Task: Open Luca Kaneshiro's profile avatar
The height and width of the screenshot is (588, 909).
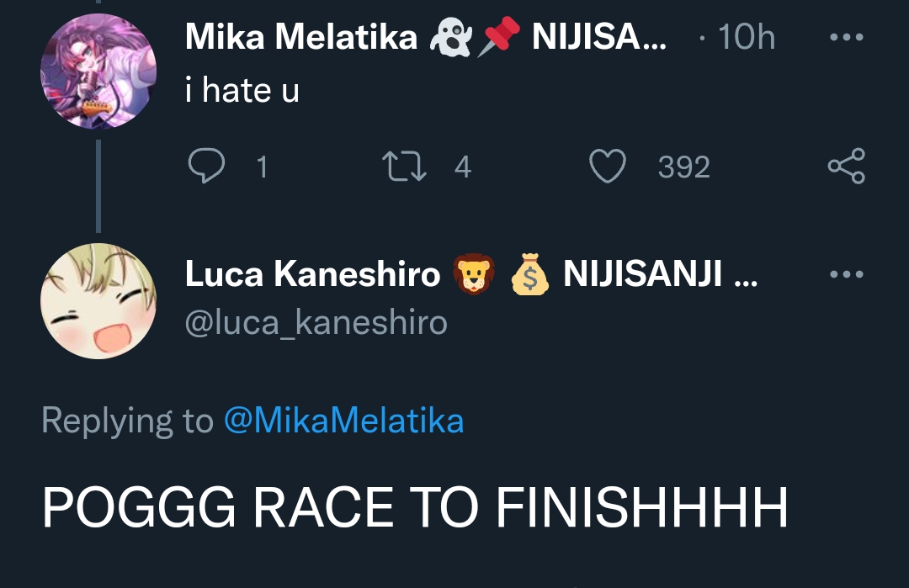Action: point(98,301)
